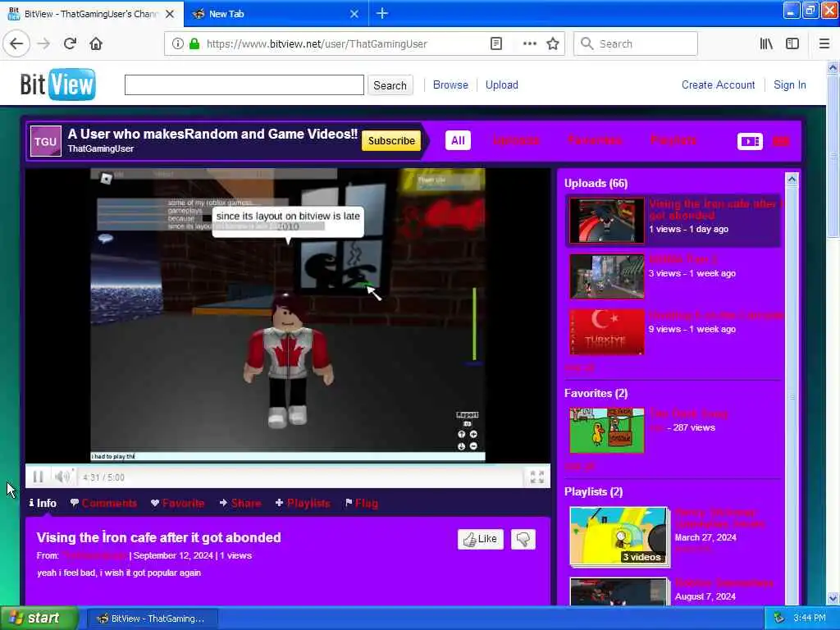The width and height of the screenshot is (840, 630).
Task: Switch to player view layout icon
Action: pyautogui.click(x=750, y=141)
